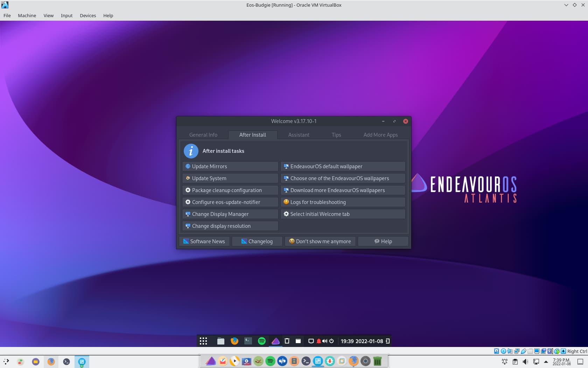Click the terminal icon in the Budgie panel
This screenshot has height=368, width=588.
(x=248, y=341)
